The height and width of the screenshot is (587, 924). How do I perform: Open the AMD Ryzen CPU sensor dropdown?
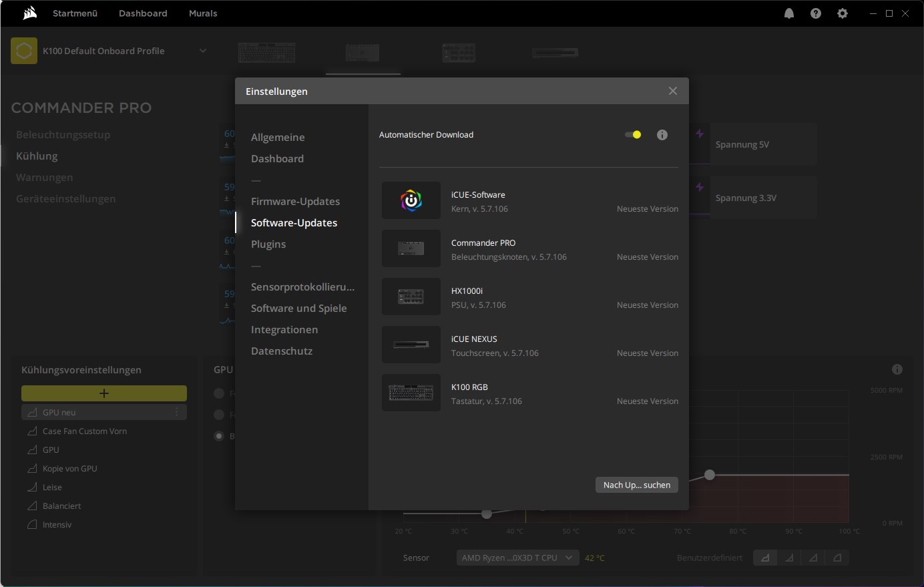(517, 558)
